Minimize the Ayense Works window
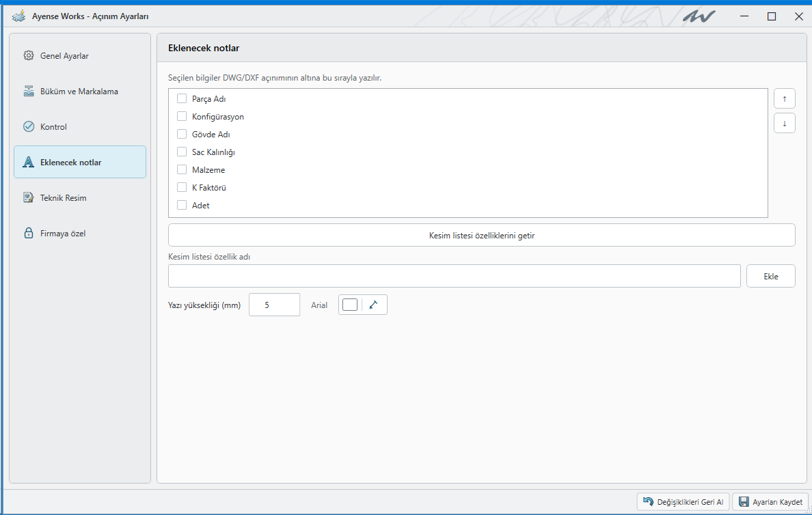The height and width of the screenshot is (515, 812). click(x=744, y=16)
